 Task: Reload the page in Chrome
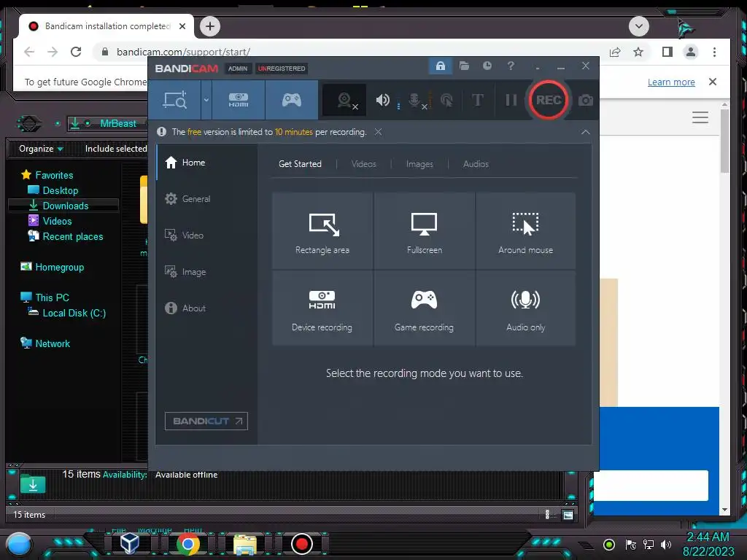point(76,52)
